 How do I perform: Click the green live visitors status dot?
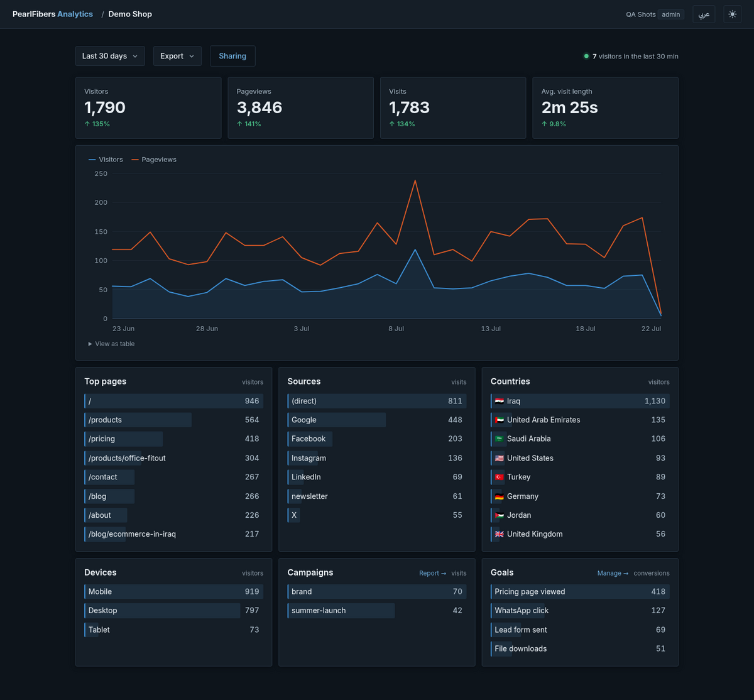(x=586, y=56)
